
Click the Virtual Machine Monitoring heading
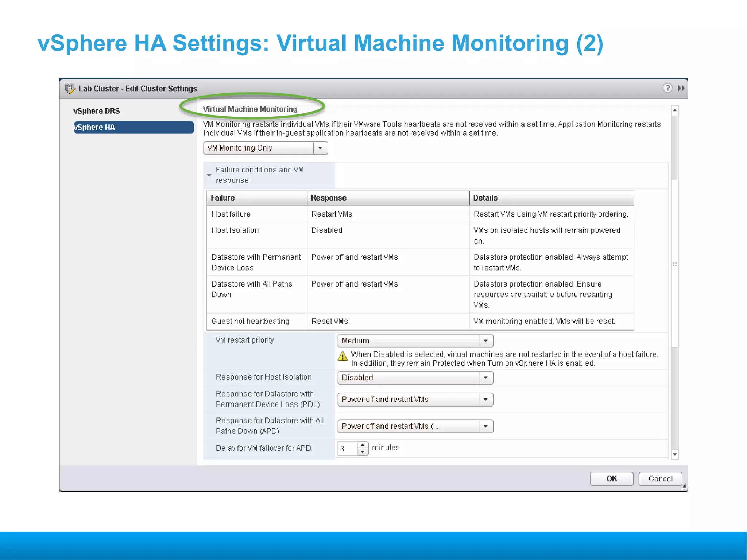coord(250,109)
